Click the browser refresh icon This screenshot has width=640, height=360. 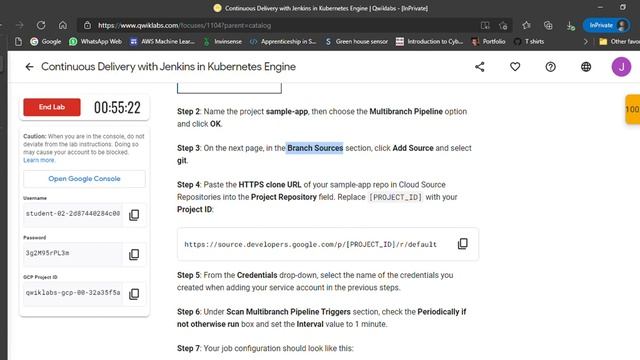[x=41, y=25]
